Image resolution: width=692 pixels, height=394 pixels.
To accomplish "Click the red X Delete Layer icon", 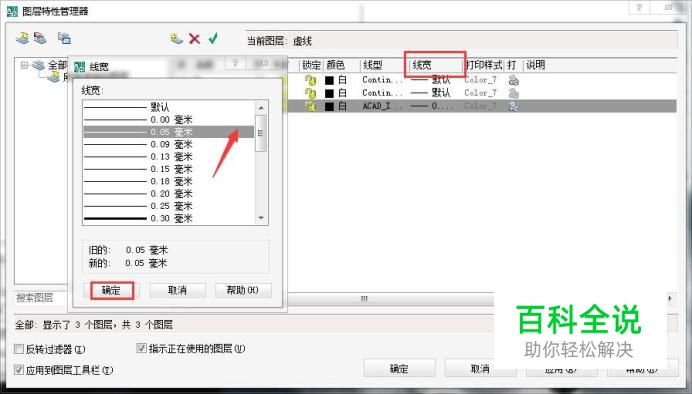I will point(194,39).
